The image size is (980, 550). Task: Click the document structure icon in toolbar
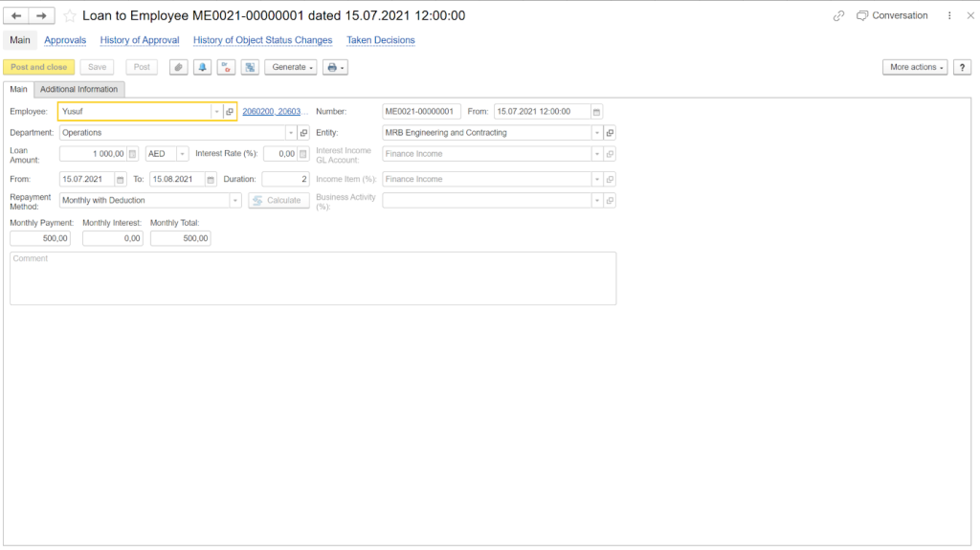click(250, 67)
